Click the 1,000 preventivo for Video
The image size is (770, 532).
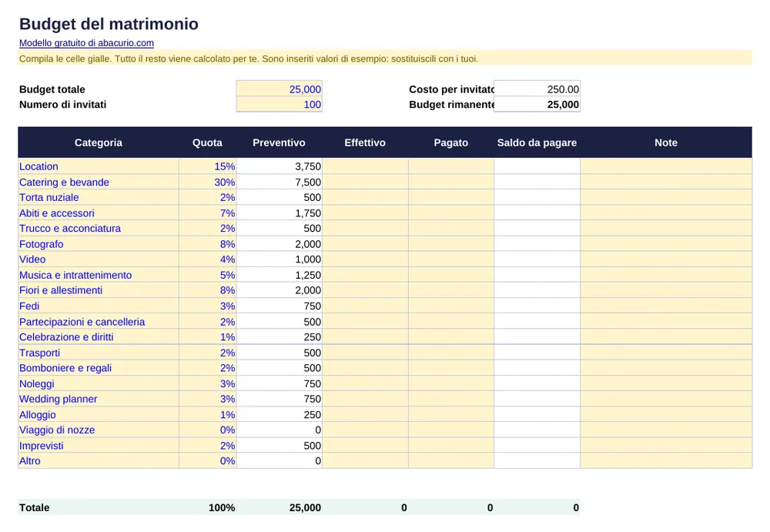coord(279,259)
